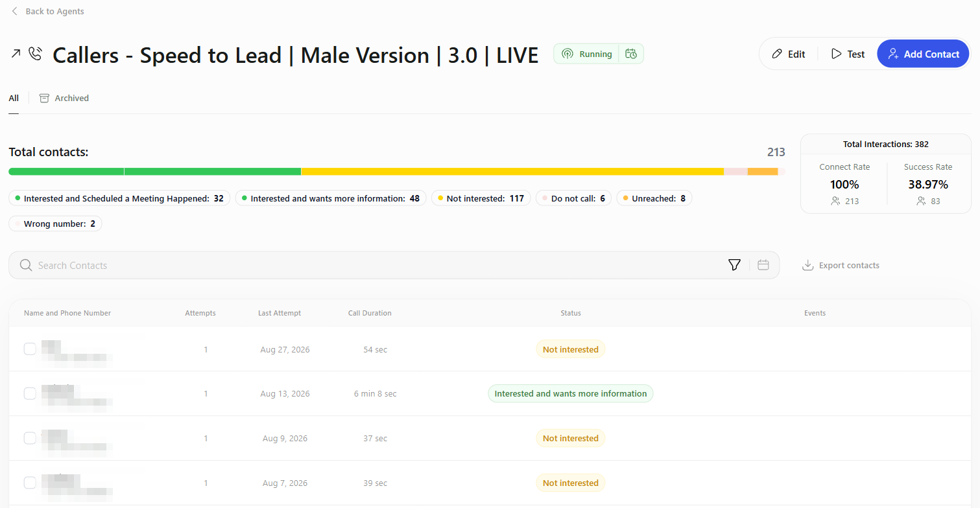This screenshot has height=508, width=980.
Task: Click the 38.97% success rate value
Action: [928, 184]
